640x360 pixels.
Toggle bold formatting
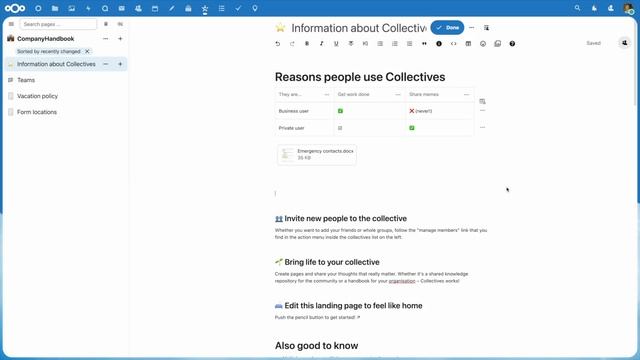point(307,44)
